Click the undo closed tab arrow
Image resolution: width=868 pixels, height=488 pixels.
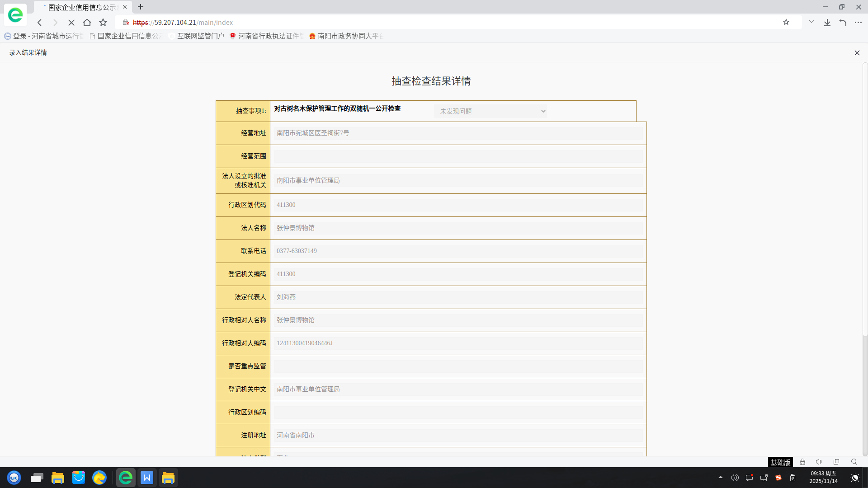coord(843,23)
